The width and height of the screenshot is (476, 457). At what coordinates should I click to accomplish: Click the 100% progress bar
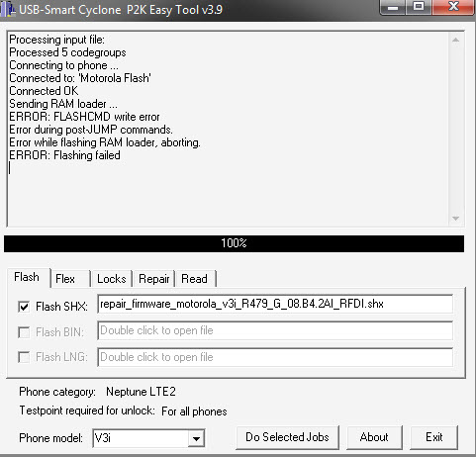tap(234, 243)
